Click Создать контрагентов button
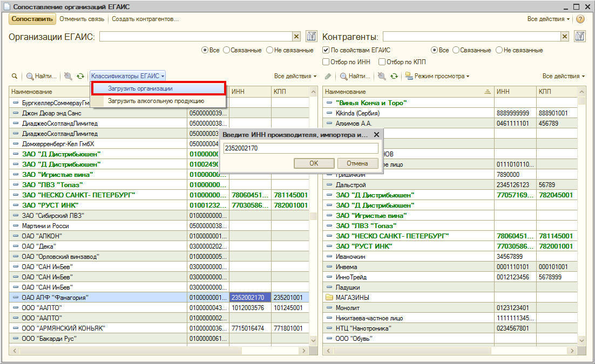 (x=145, y=19)
